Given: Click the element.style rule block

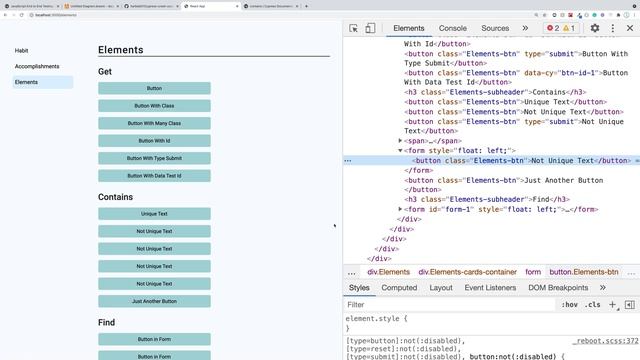Looking at the screenshot, I should click(x=491, y=323).
